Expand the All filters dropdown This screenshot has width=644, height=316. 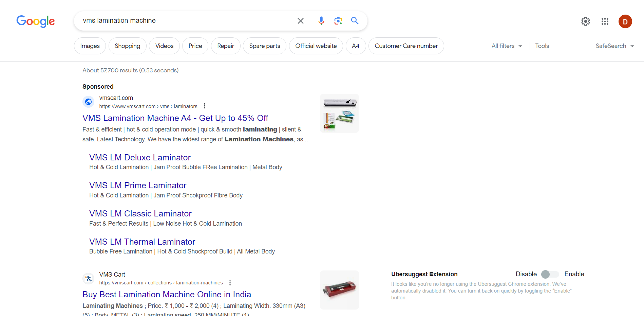pos(507,46)
